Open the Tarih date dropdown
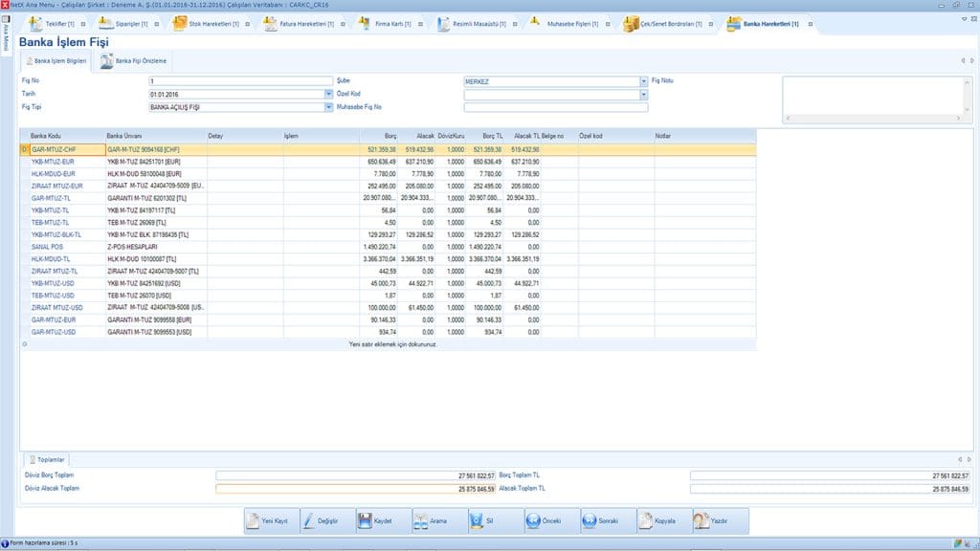Screen dimensions: 980x551 [x=328, y=95]
